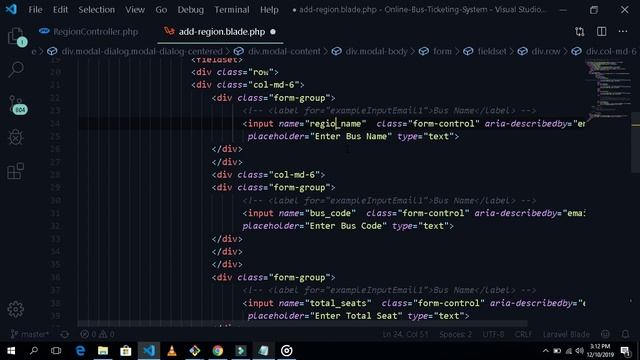The image size is (640, 360).
Task: Open the Extensions view in activity bar
Action: (x=16, y=171)
